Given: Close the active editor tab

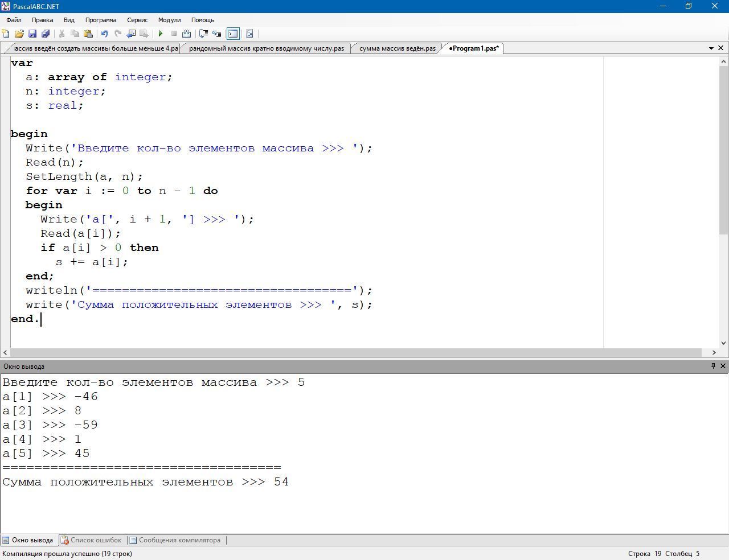Looking at the screenshot, I should [722, 48].
